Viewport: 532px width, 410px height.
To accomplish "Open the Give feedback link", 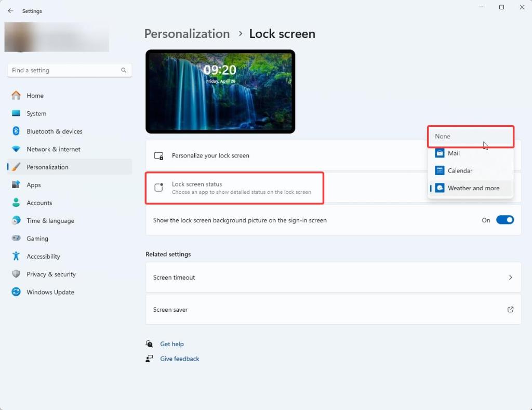I will pyautogui.click(x=179, y=359).
